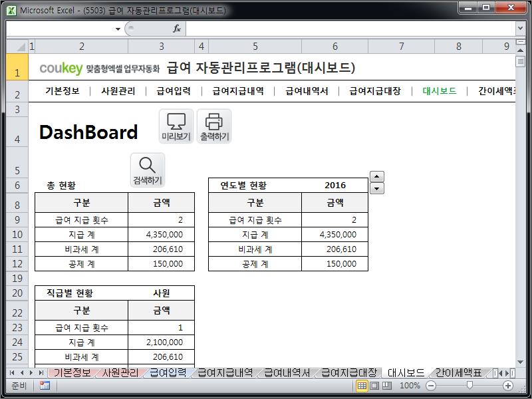The width and height of the screenshot is (532, 399).
Task: Click the insert function fx icon
Action: pos(176,29)
